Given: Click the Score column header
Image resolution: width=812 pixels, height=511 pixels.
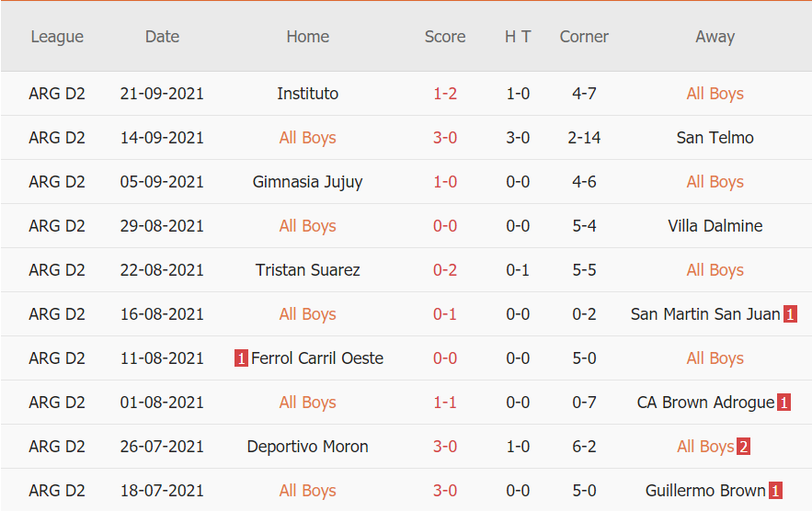Looking at the screenshot, I should click(x=445, y=37).
